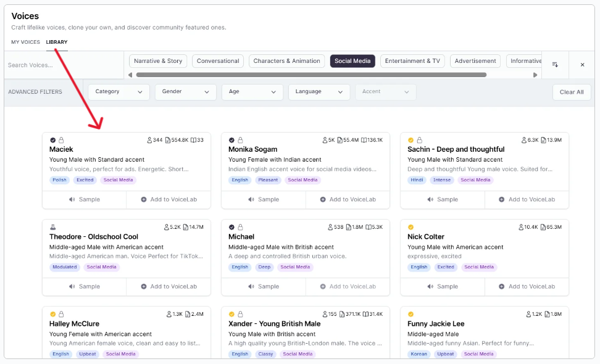This screenshot has width=600, height=364.
Task: Click the Excited tag on Maciek card
Action: coord(85,180)
